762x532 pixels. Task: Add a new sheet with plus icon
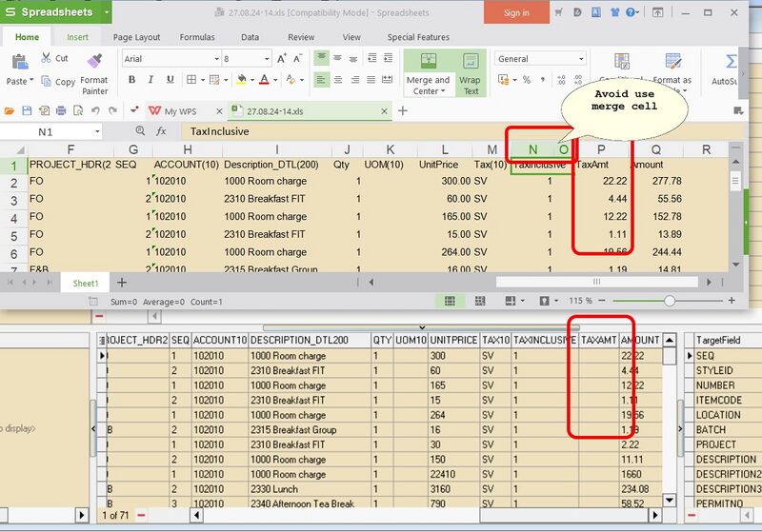(x=121, y=283)
